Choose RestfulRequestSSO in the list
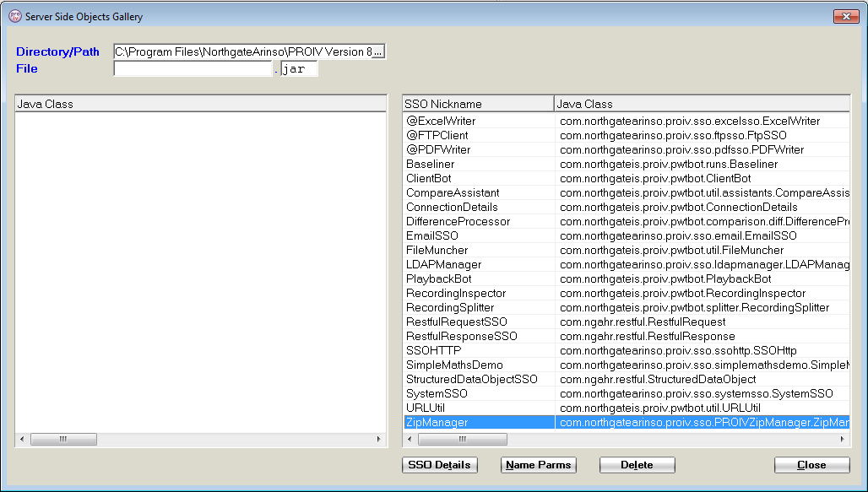 (x=627, y=322)
